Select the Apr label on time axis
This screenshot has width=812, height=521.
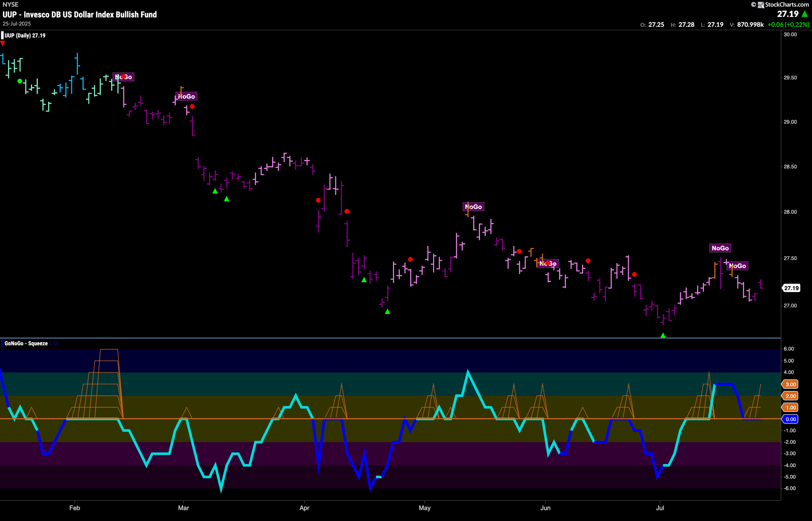[x=304, y=508]
